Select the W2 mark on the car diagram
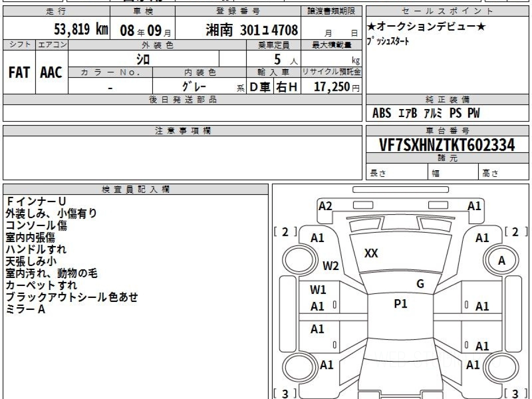Screen dimensions: 532x399 click(330, 266)
